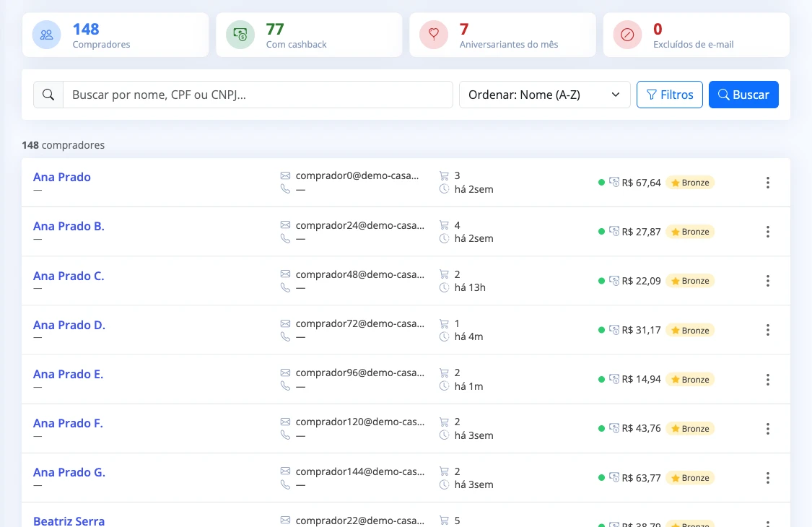The height and width of the screenshot is (527, 812).
Task: Click the cashback value R$ 31,17
Action: point(641,330)
